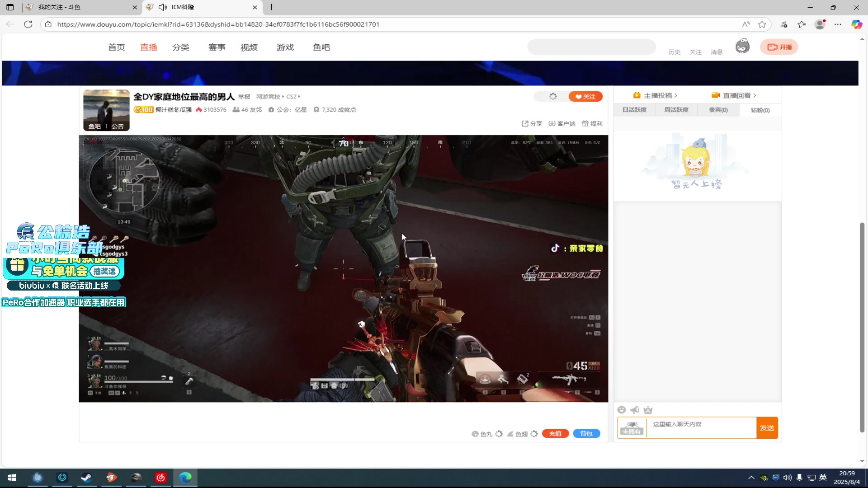Show hidden system tray icons

[751, 478]
